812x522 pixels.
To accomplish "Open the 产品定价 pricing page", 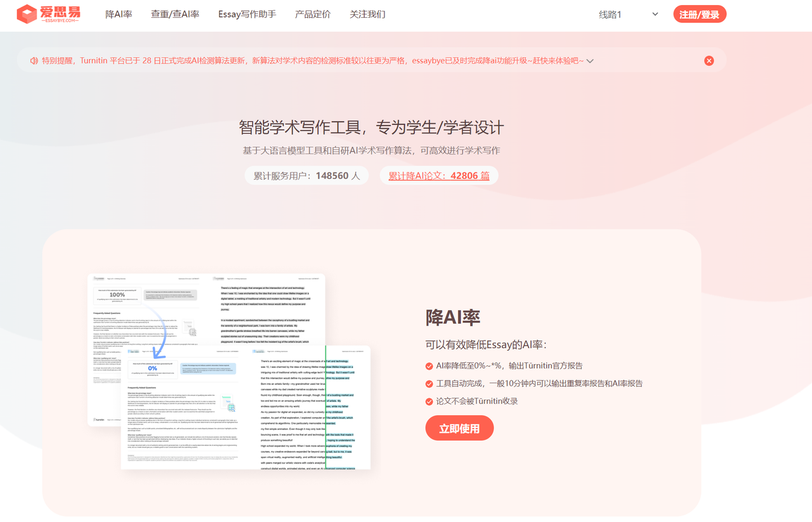I will pyautogui.click(x=313, y=14).
